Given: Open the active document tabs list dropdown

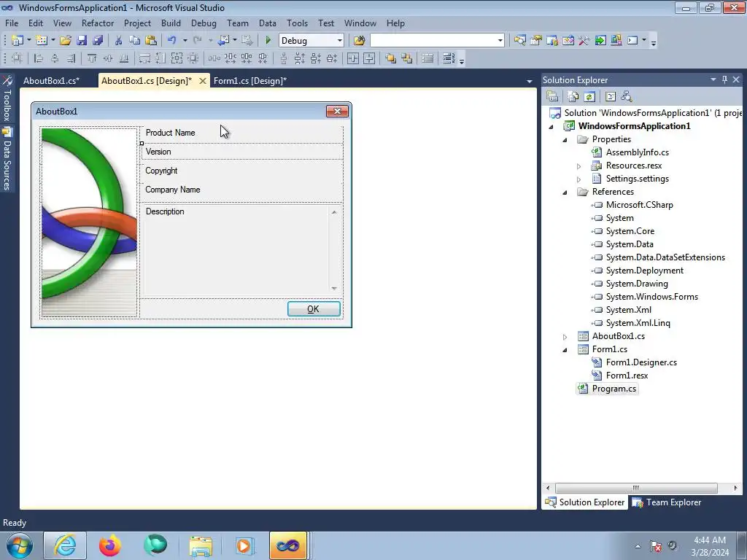Looking at the screenshot, I should pyautogui.click(x=530, y=82).
